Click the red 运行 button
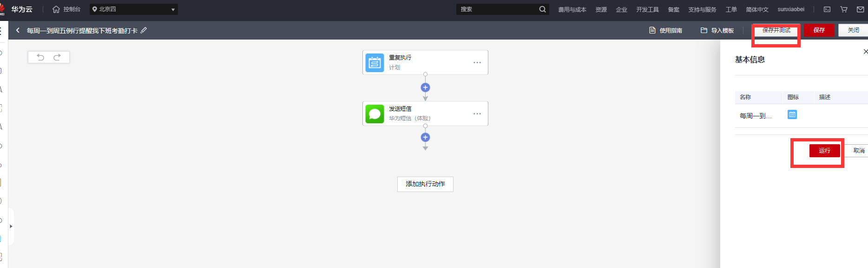868x268 pixels. tap(824, 151)
